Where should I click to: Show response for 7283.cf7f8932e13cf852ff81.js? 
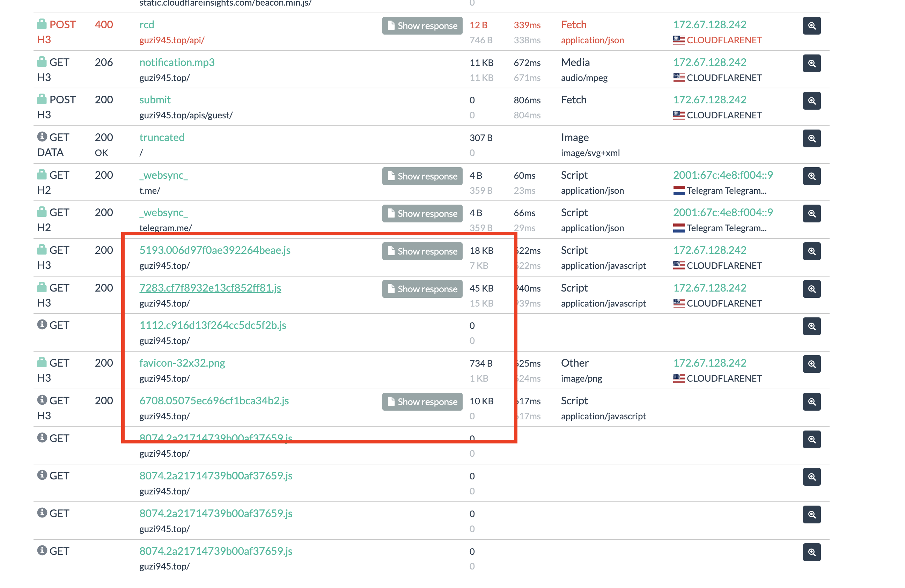tap(422, 289)
